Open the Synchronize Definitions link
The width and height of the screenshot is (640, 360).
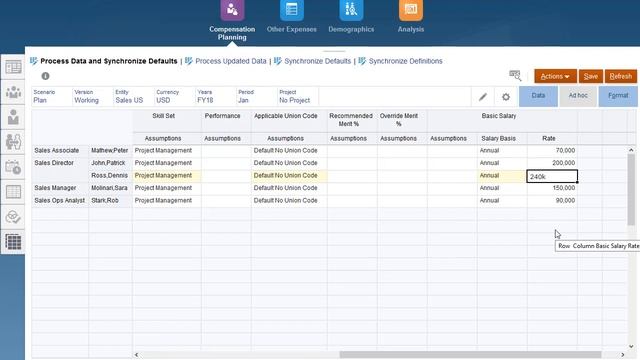pyautogui.click(x=405, y=61)
